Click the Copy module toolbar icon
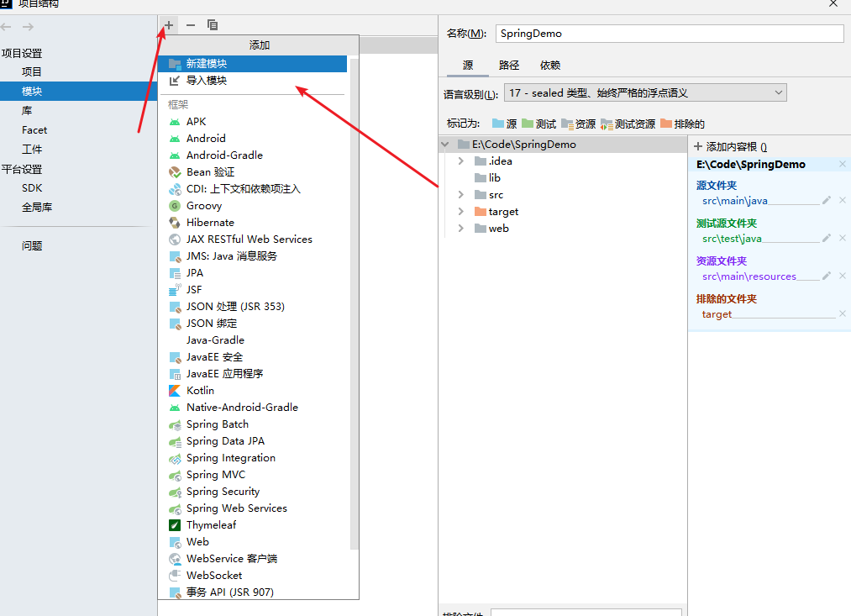The image size is (851, 616). pyautogui.click(x=213, y=25)
